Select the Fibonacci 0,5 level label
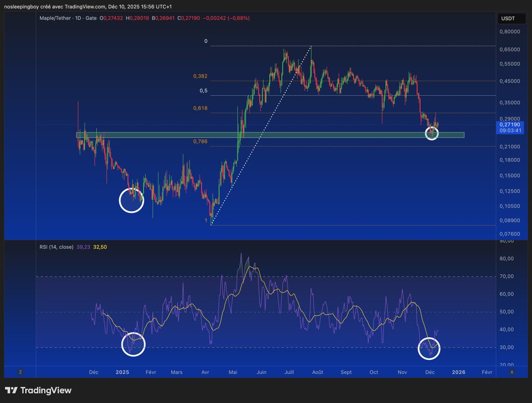Viewport: 532px width, 403px height. (203, 91)
